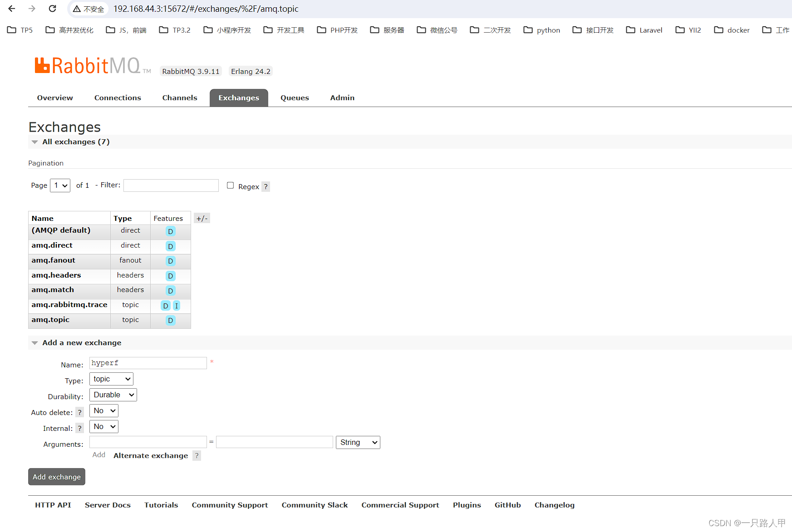792x532 pixels.
Task: Open the argument String type dropdown
Action: (x=358, y=443)
